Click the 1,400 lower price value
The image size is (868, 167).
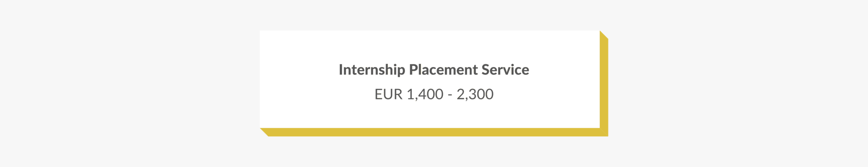coord(425,94)
